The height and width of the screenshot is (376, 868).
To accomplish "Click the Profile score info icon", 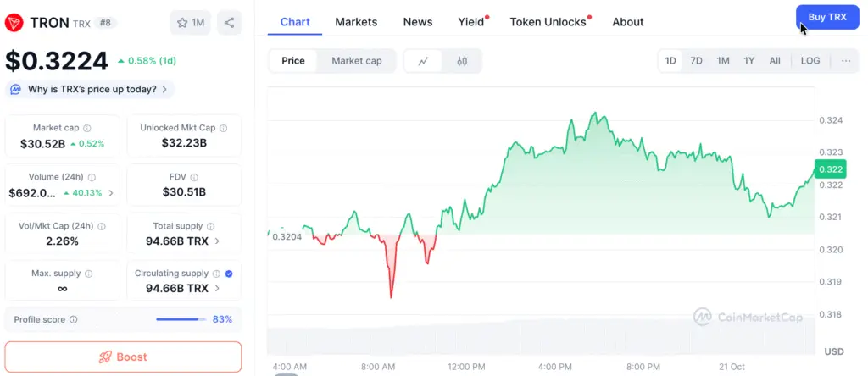I will (74, 319).
